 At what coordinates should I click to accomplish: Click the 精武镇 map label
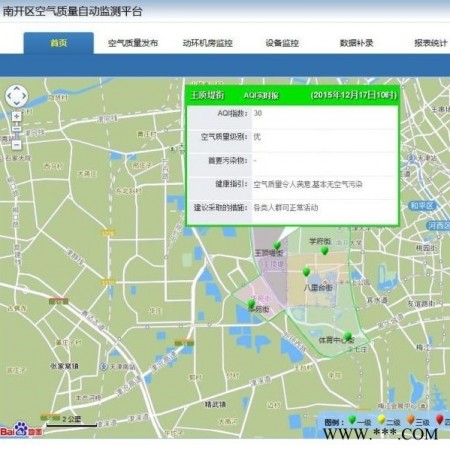point(215,404)
